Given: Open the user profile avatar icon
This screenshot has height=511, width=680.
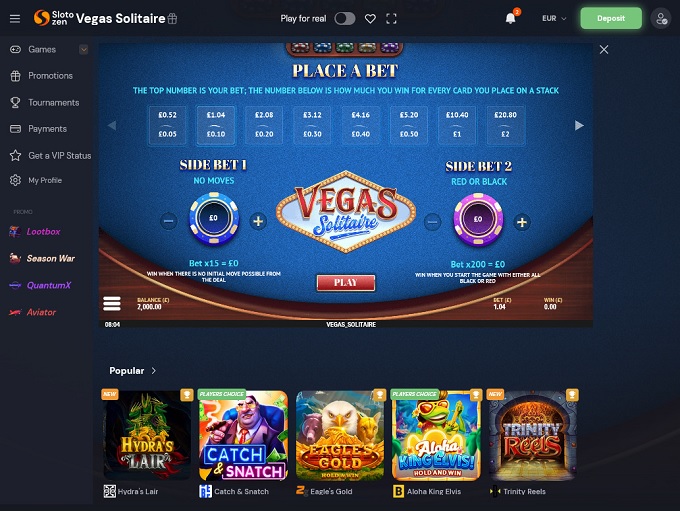Looking at the screenshot, I should coord(660,19).
